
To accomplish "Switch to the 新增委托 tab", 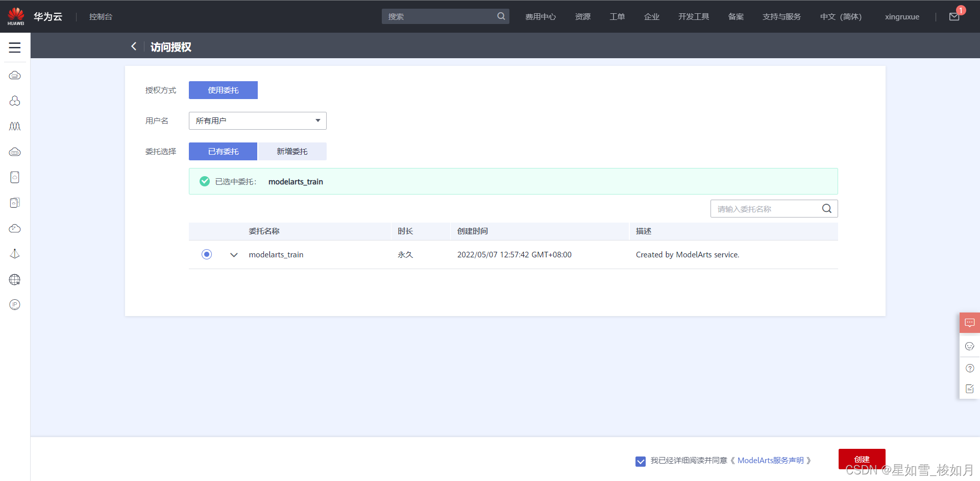I will pos(292,151).
